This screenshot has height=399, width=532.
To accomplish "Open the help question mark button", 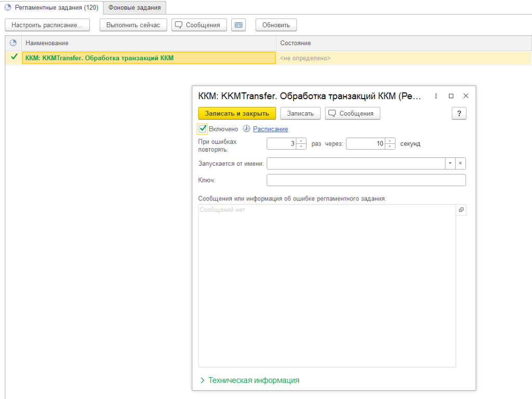I will (x=459, y=113).
